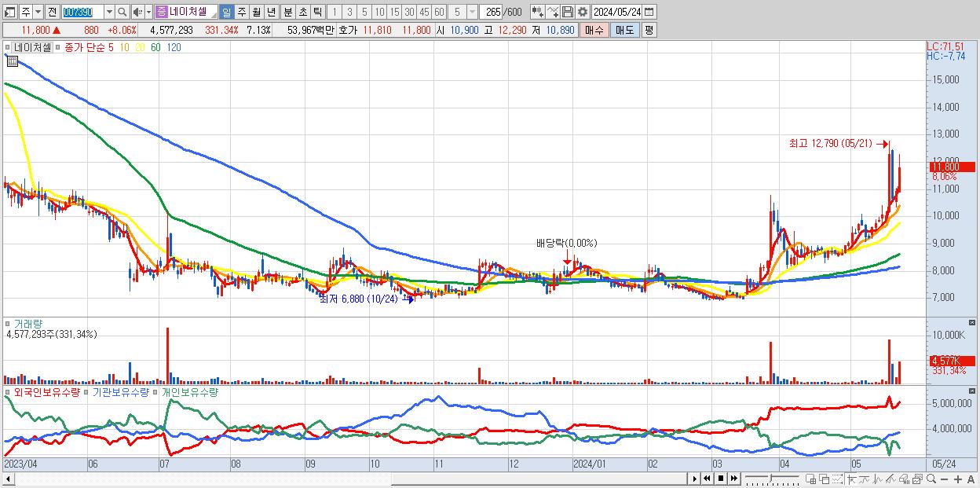Screen dimensions: 980x488
Task: Click the window layout icon at top-left
Action: click(x=10, y=12)
